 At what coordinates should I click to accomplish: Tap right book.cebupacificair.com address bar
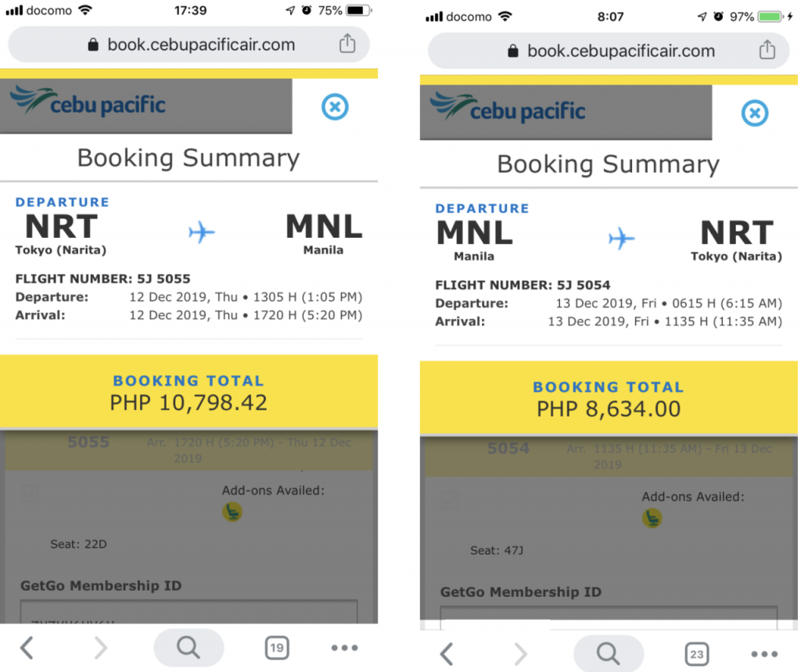click(x=609, y=51)
